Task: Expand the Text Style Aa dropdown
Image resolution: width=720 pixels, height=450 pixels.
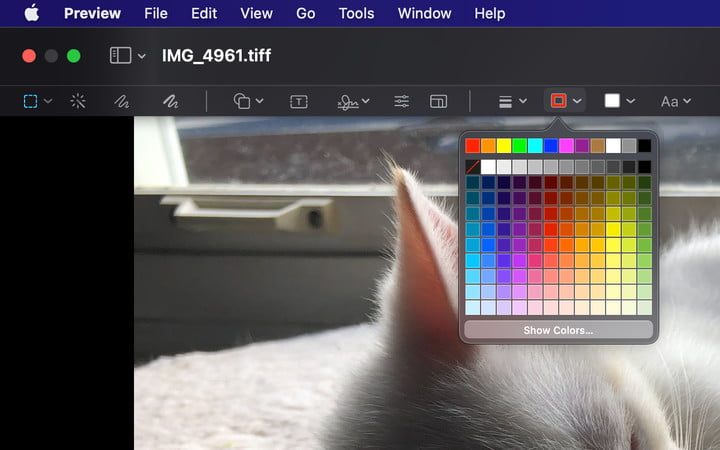Action: point(676,101)
